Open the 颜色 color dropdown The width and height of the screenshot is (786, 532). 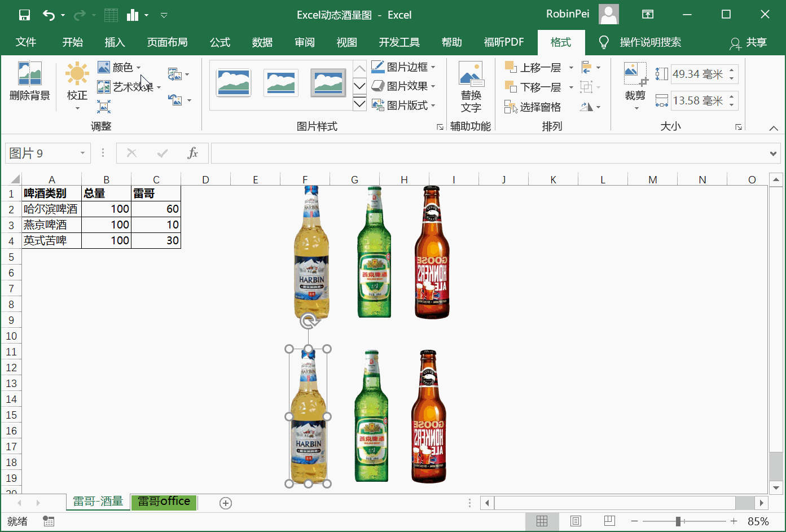pyautogui.click(x=119, y=67)
